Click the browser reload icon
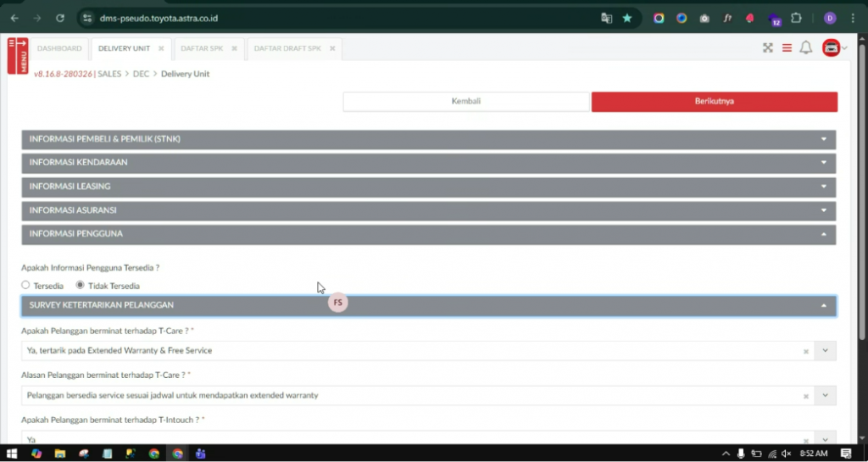This screenshot has width=868, height=462. pos(59,18)
